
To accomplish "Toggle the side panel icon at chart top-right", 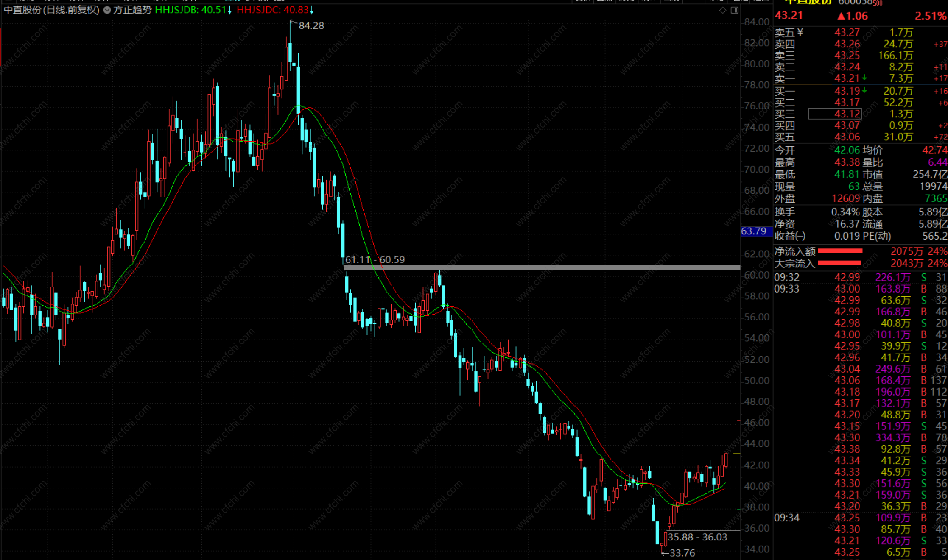I will point(735,10).
